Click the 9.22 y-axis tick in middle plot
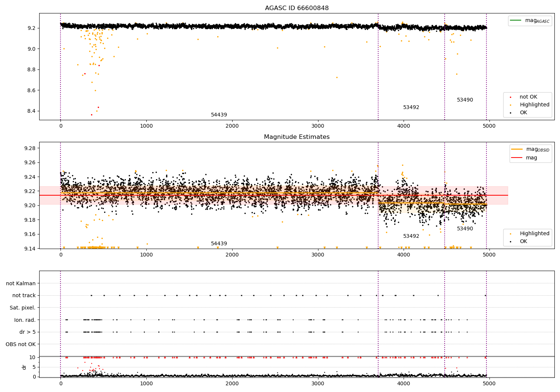 coord(29,191)
